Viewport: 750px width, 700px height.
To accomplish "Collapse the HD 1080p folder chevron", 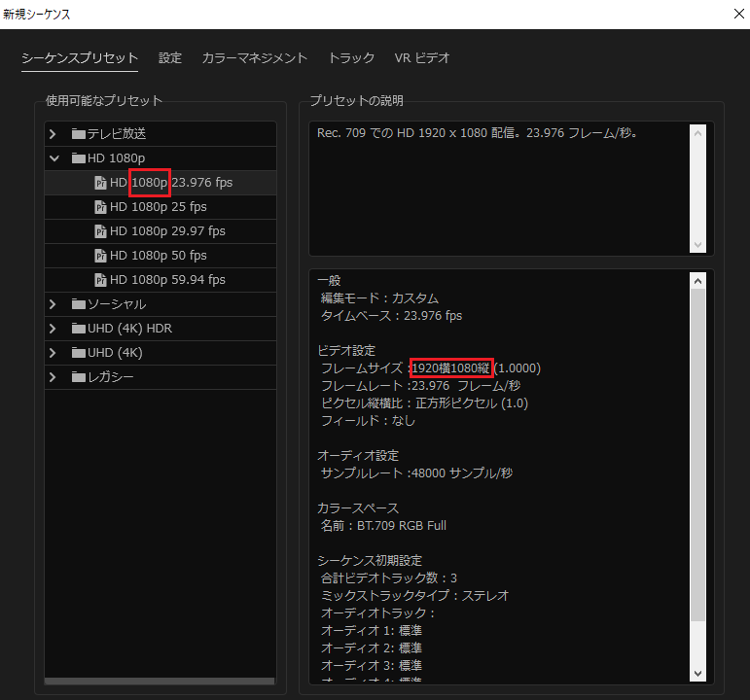I will tap(54, 157).
